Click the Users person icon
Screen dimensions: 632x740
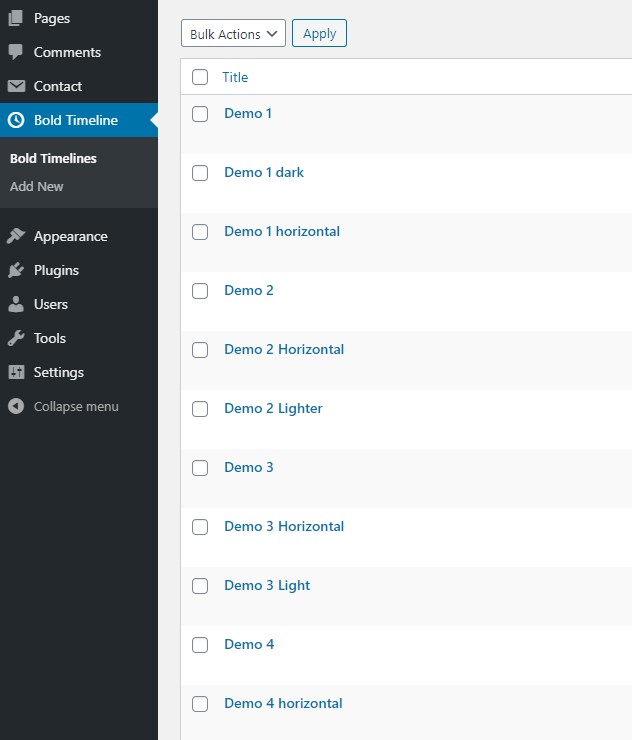[x=16, y=304]
